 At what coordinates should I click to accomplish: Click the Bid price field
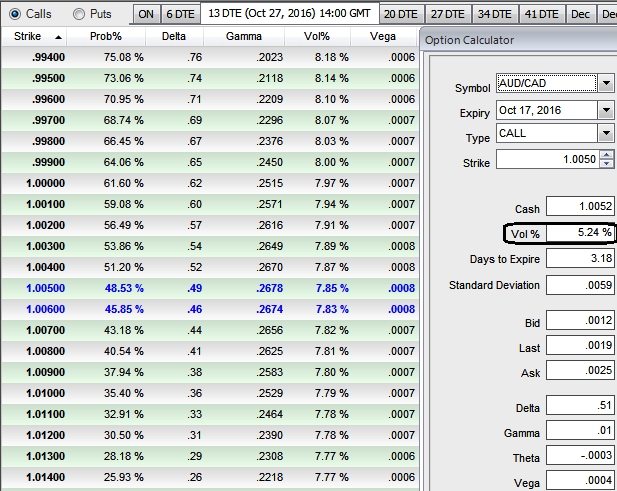(580, 322)
